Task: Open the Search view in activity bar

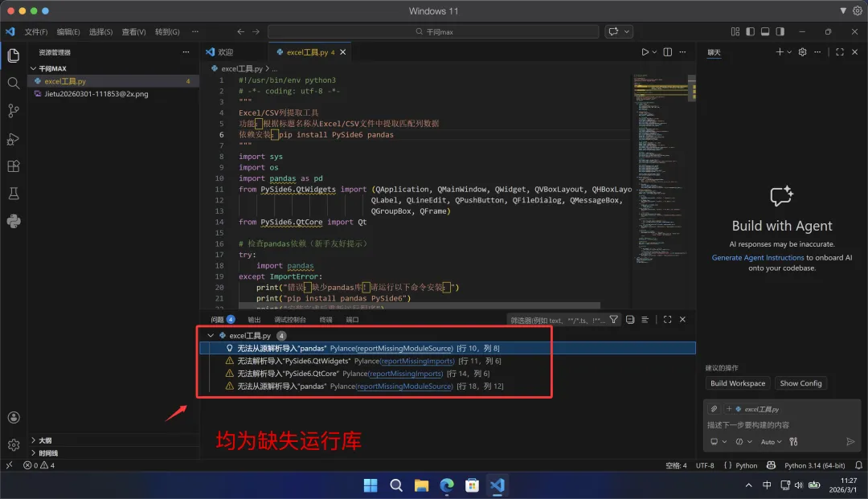Action: [x=14, y=83]
